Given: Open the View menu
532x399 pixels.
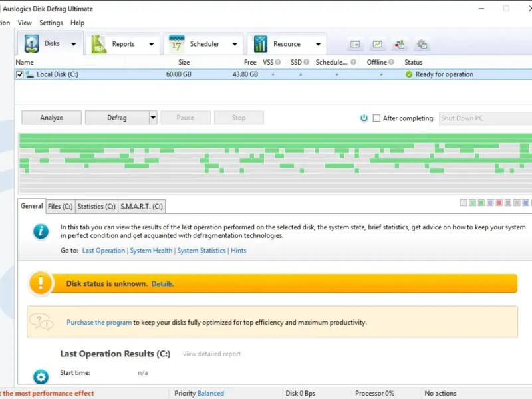Looking at the screenshot, I should pos(25,23).
